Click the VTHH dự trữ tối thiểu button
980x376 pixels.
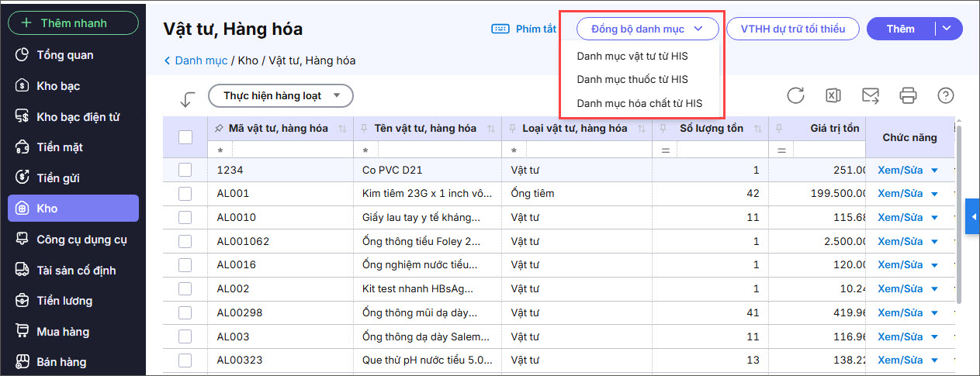pos(792,29)
